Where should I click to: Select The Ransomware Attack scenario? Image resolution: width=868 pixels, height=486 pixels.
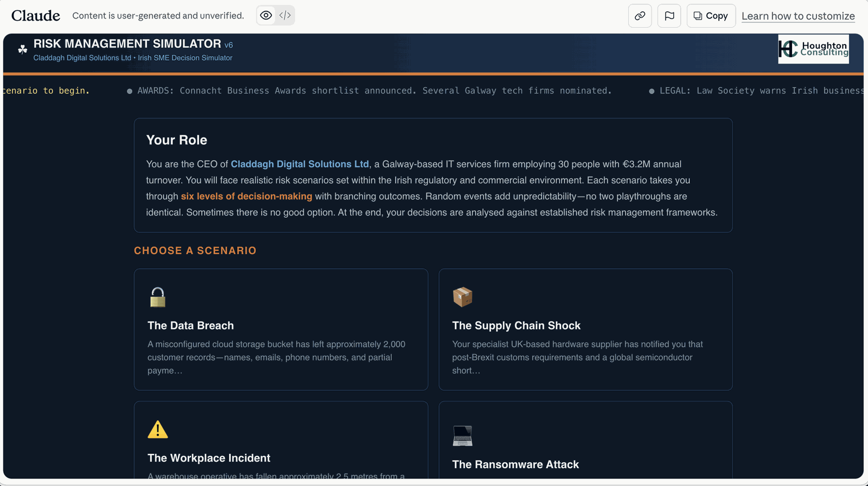pos(585,440)
